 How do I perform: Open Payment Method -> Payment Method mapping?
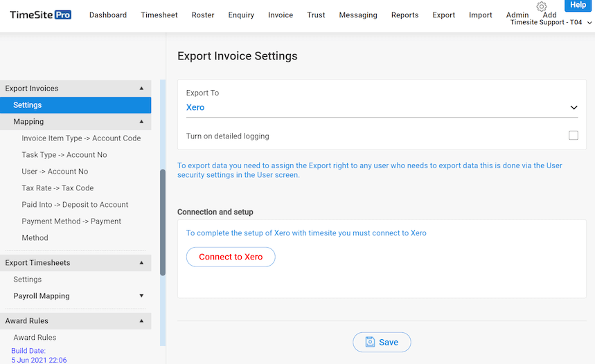pyautogui.click(x=71, y=229)
